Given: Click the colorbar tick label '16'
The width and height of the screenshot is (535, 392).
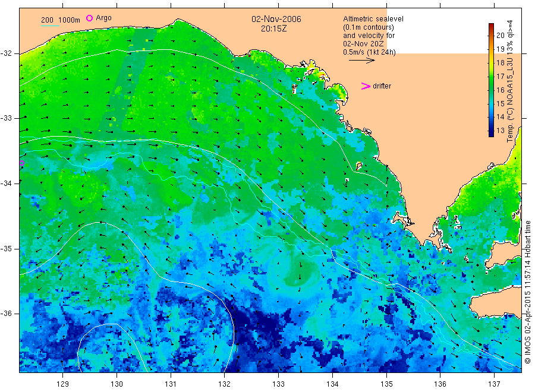Looking at the screenshot, I should pos(500,90).
